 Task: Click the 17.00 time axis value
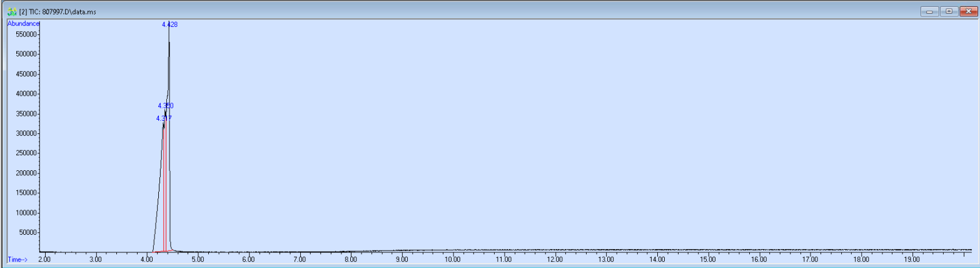[810, 259]
